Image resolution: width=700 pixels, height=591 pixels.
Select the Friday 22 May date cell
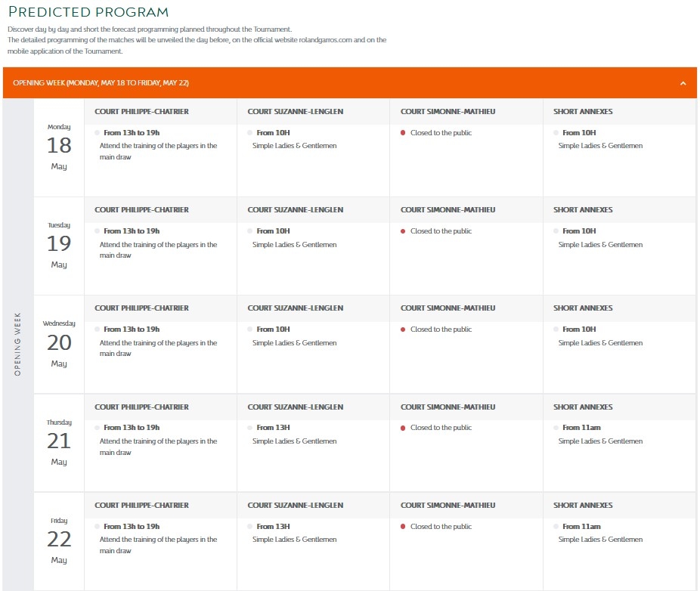(x=59, y=540)
